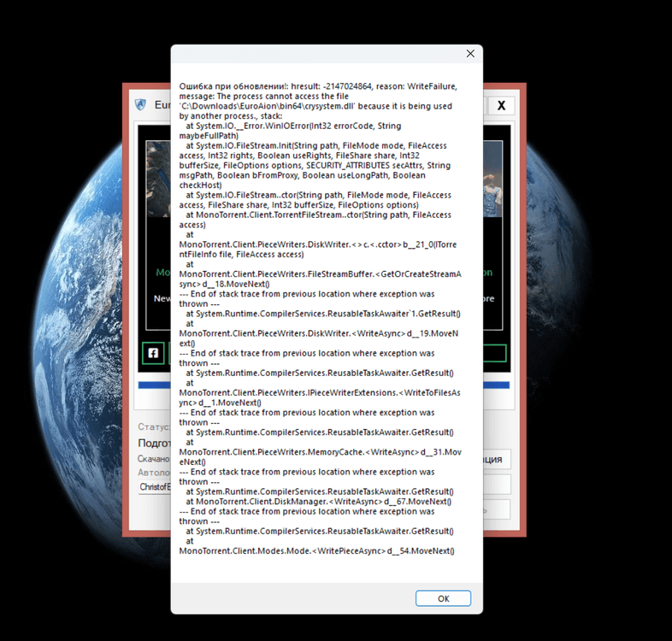Viewport: 672px width, 641px height.
Task: Click the green-outlined button right of dialog
Action: pos(494,353)
